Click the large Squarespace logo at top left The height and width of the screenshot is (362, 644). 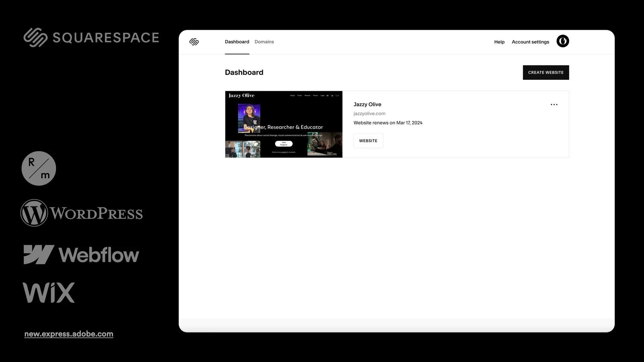tap(91, 37)
